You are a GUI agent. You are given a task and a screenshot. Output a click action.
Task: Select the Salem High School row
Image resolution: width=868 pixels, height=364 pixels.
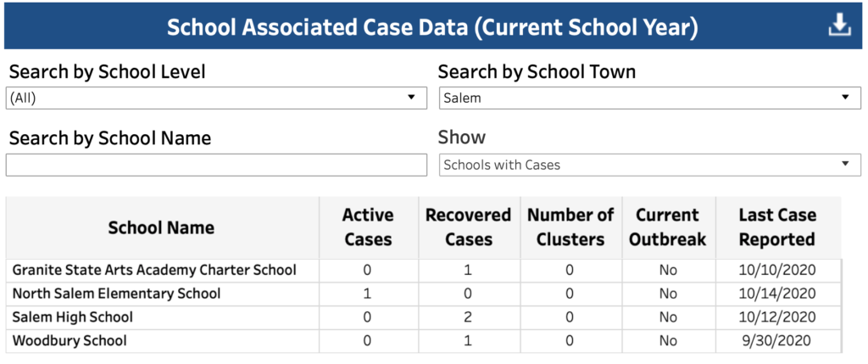point(424,316)
